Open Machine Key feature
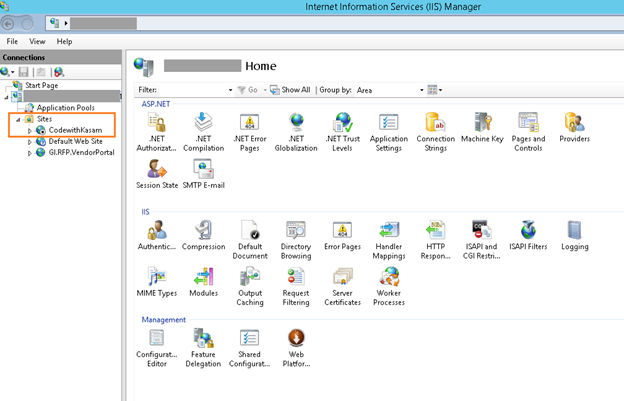The width and height of the screenshot is (624, 401). [482, 128]
